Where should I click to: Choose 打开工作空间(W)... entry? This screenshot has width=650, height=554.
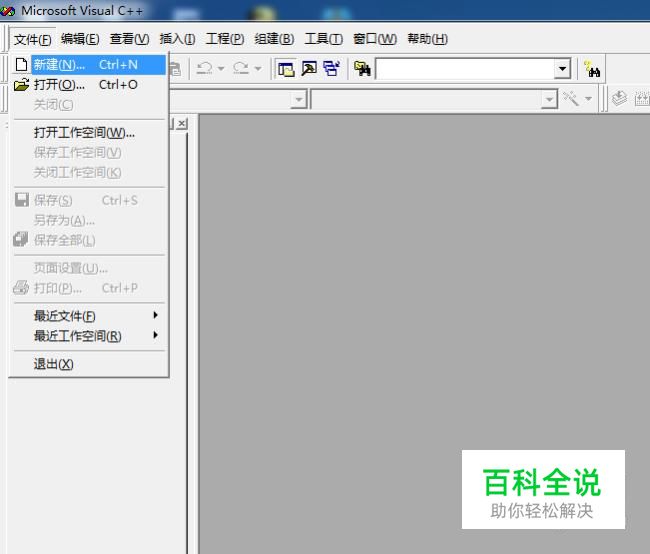point(90,133)
